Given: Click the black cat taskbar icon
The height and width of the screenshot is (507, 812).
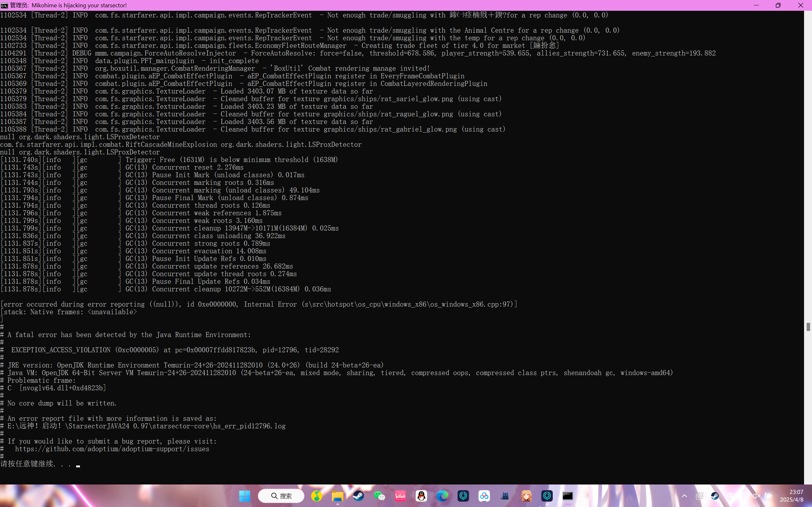Looking at the screenshot, I should [505, 496].
